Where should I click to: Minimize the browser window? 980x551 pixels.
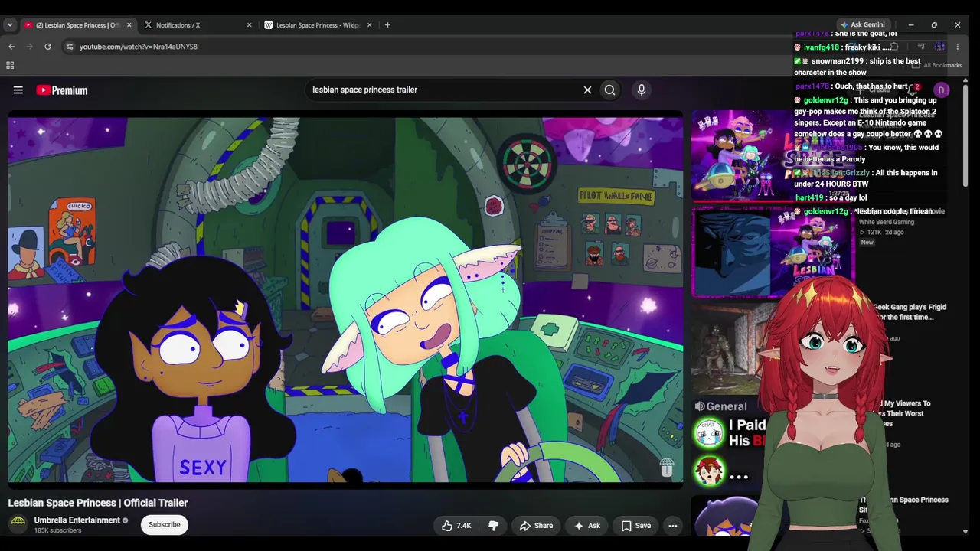pos(911,25)
